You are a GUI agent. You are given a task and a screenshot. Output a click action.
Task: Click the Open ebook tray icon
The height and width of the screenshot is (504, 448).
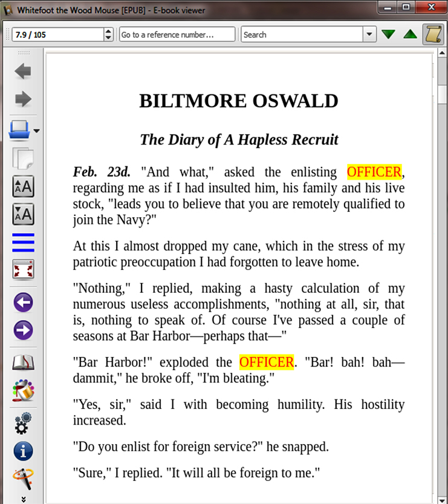19,130
